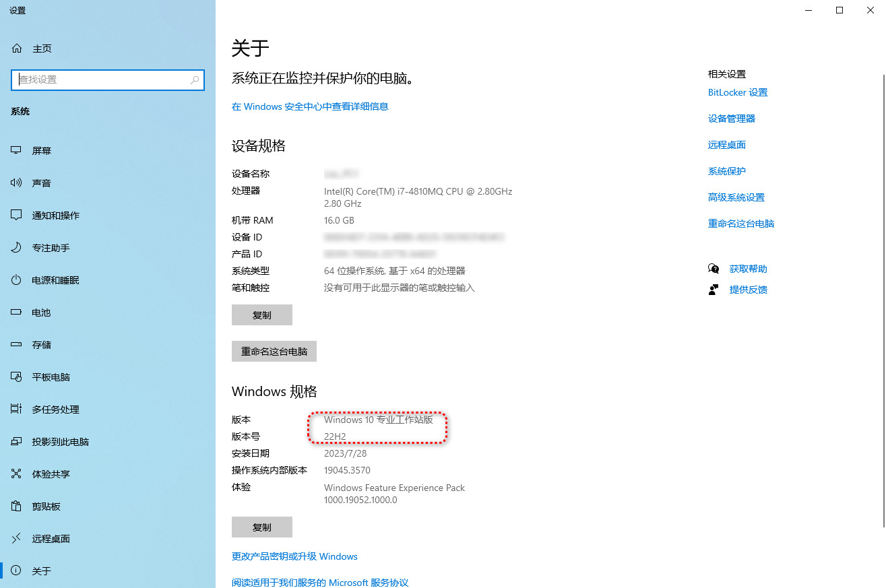Open 存储 storage icon
Image resolution: width=886 pixels, height=588 pixels.
(17, 345)
